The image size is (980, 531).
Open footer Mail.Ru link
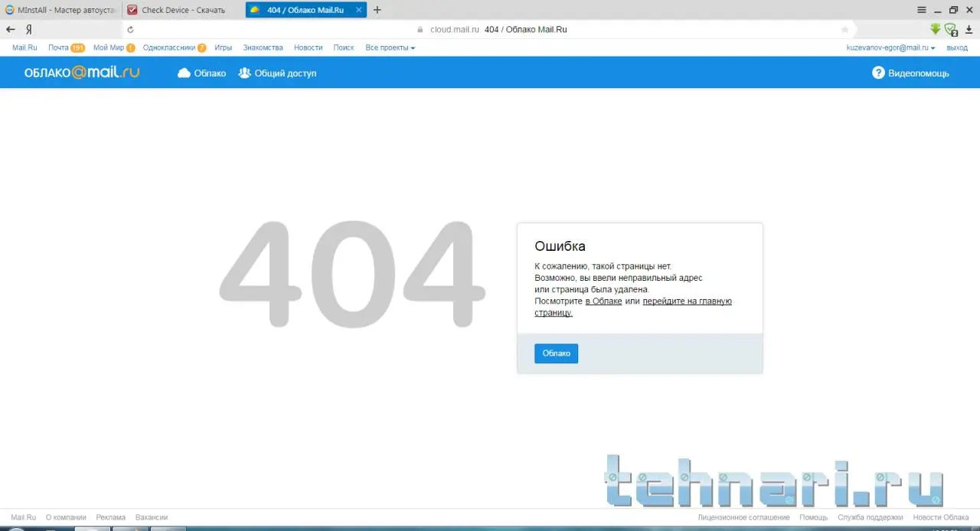click(x=24, y=517)
